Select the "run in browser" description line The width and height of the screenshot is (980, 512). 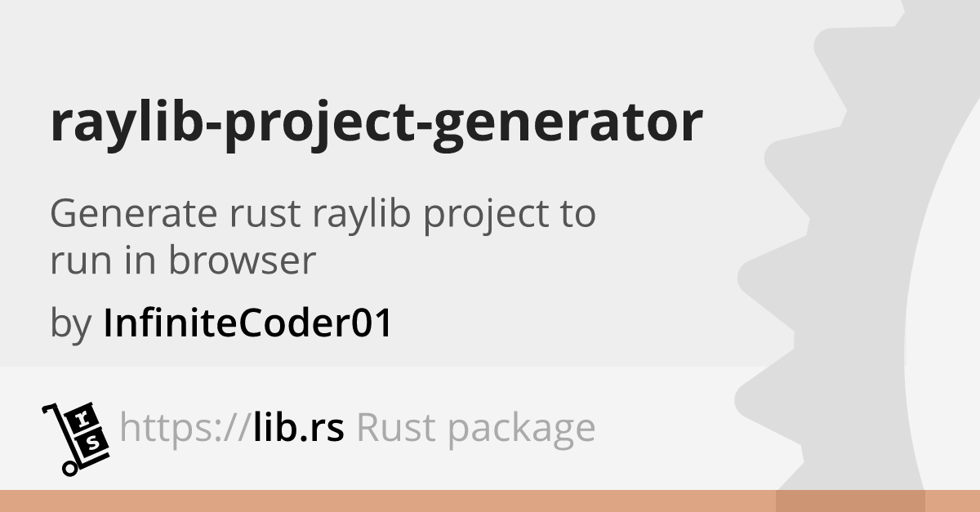(x=182, y=261)
